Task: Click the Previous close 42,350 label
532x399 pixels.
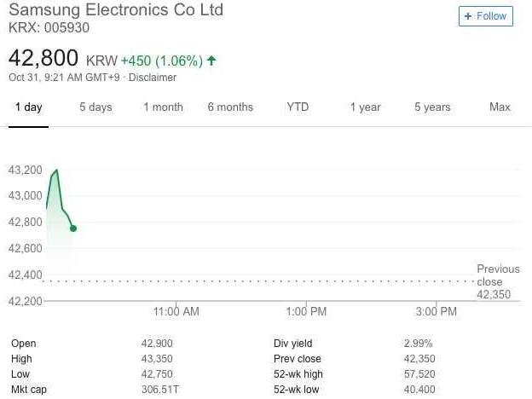Action: pyautogui.click(x=496, y=281)
